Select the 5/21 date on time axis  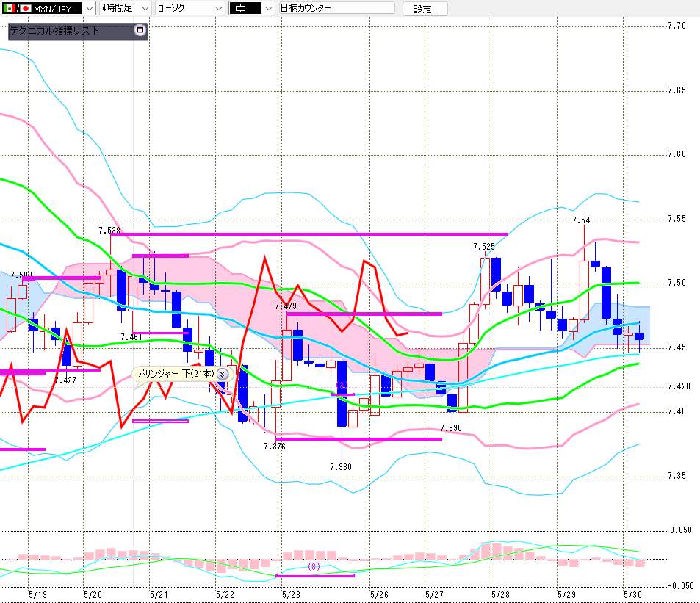click(x=159, y=594)
